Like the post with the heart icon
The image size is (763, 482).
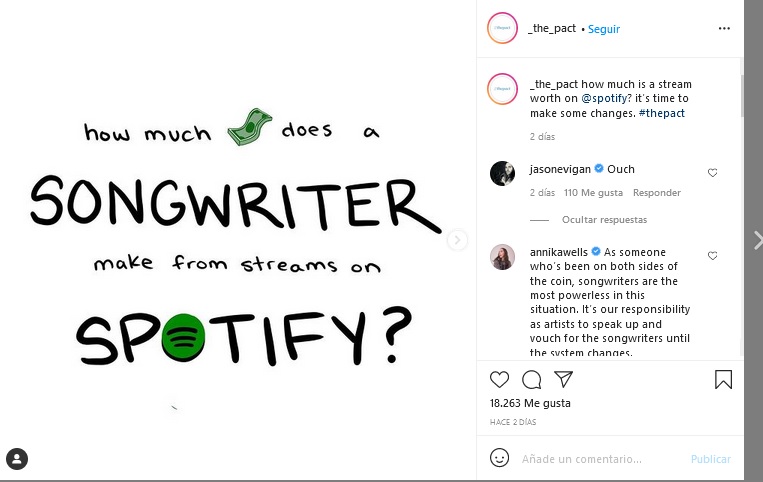(x=500, y=379)
